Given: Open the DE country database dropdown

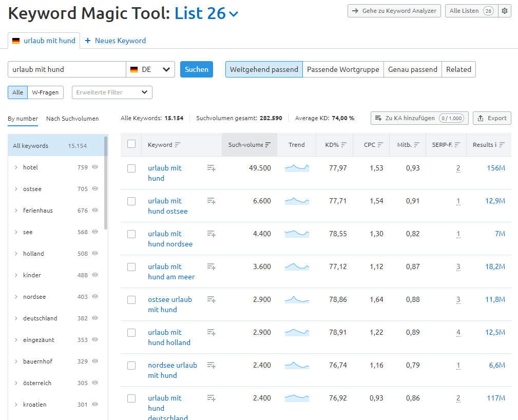Looking at the screenshot, I should [x=150, y=69].
